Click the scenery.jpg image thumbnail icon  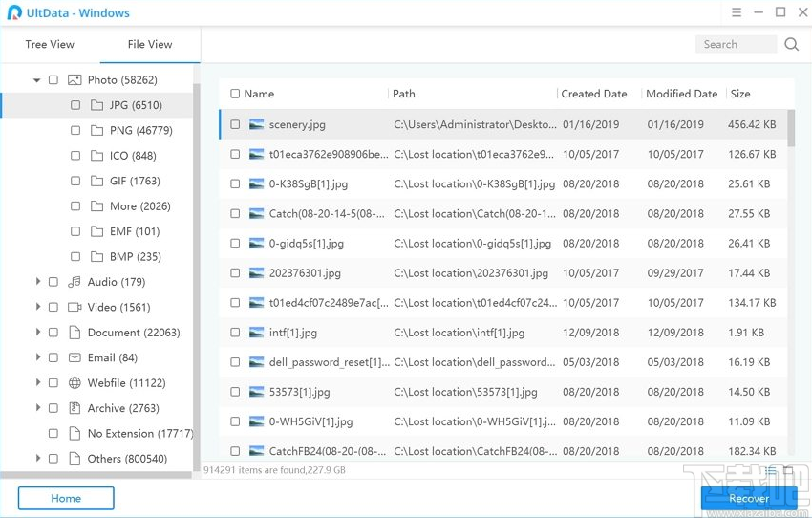point(256,124)
